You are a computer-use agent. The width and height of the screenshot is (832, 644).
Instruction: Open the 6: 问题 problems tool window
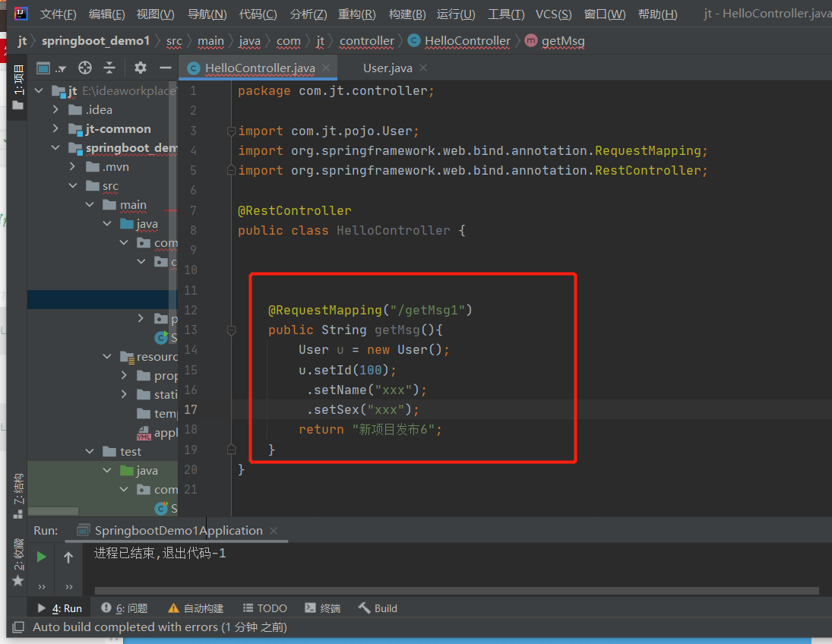125,608
